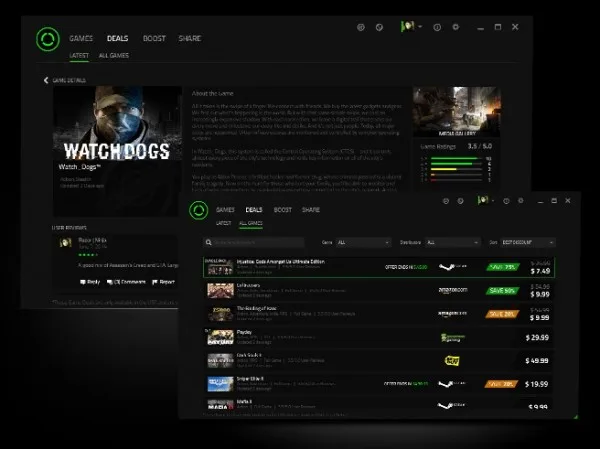Open the Sort dropdown
The image size is (600, 449).
(528, 242)
